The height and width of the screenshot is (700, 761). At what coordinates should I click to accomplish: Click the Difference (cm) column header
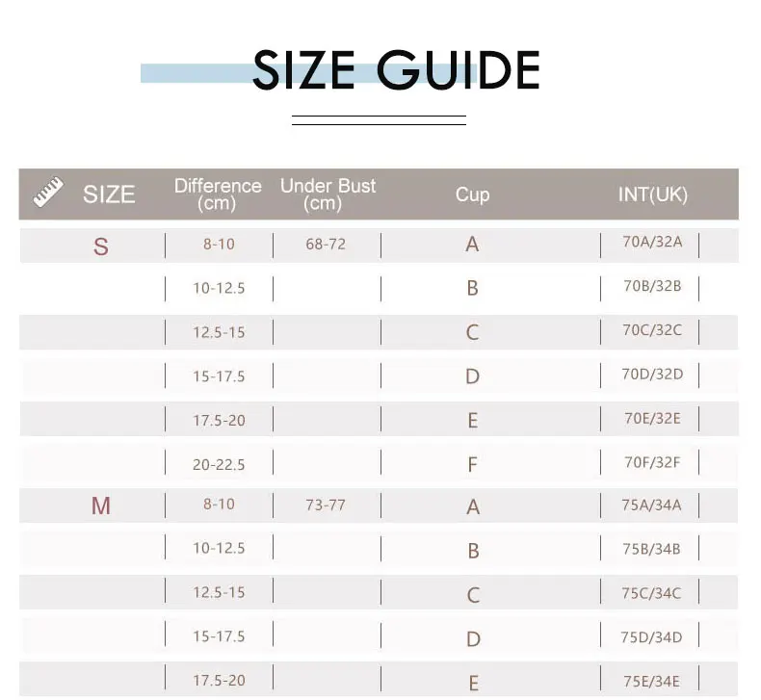[218, 194]
